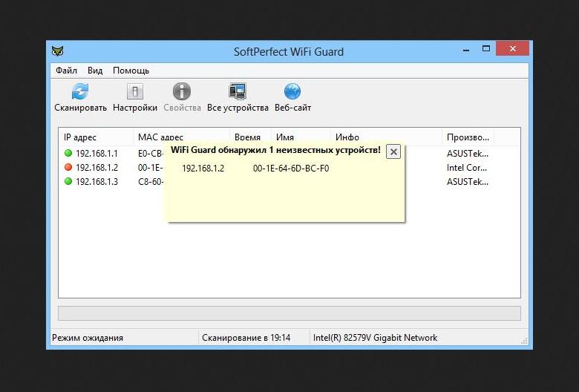579x392 pixels.
Task: Click the window resize grip in the status bar corner
Action: click(x=524, y=341)
